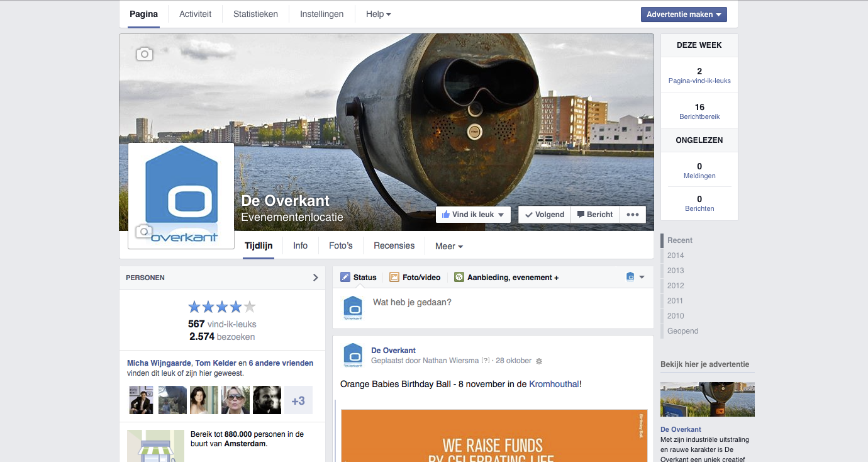Screen dimensions: 868x462
Task: Jump to 2012 in timeline navigator
Action: coord(676,286)
